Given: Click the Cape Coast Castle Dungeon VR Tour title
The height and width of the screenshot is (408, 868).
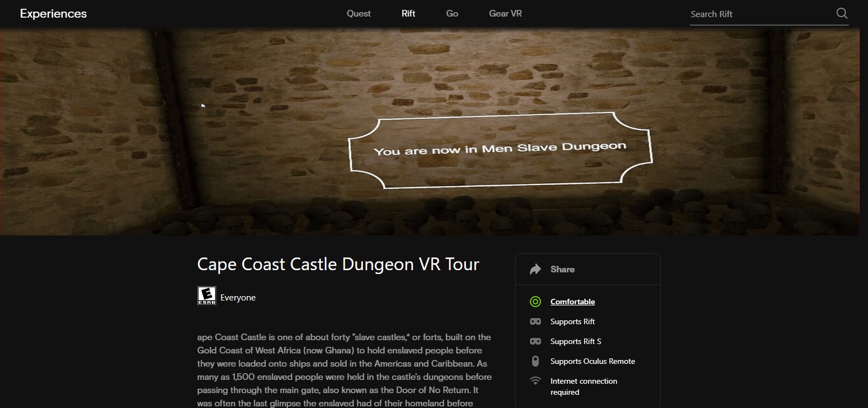Looking at the screenshot, I should (338, 265).
